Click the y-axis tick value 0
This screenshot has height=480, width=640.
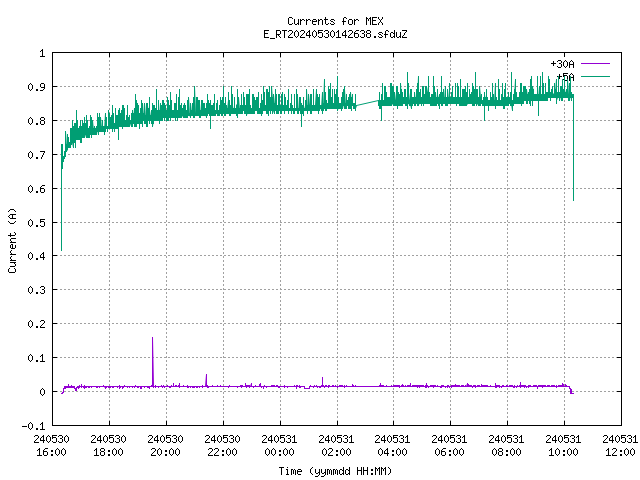point(42,391)
